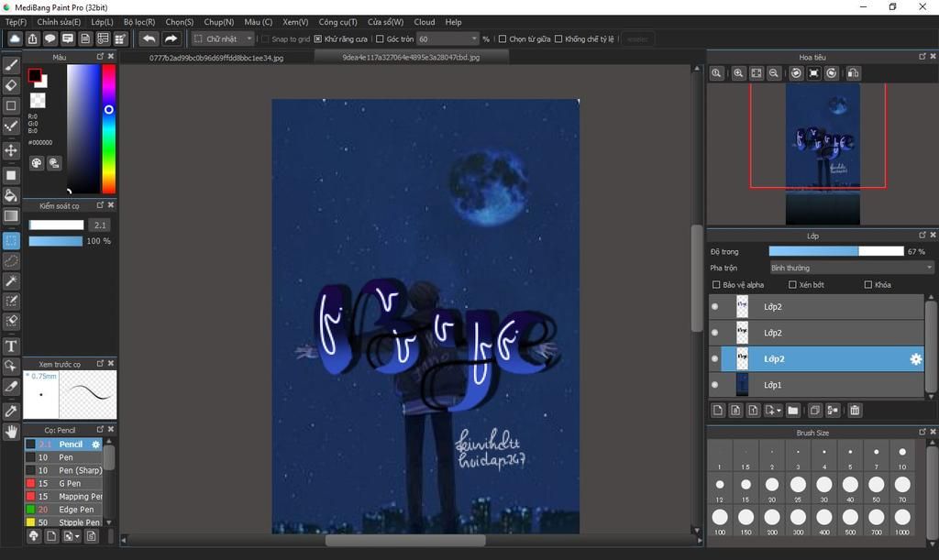Delete layer using trash icon
The image size is (939, 560).
point(855,411)
